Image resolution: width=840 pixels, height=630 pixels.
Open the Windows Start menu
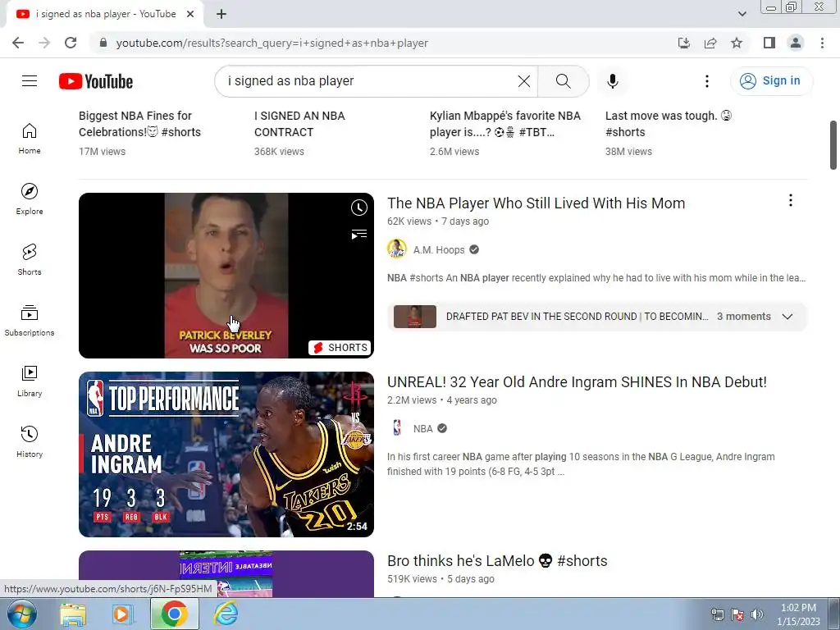point(21,614)
